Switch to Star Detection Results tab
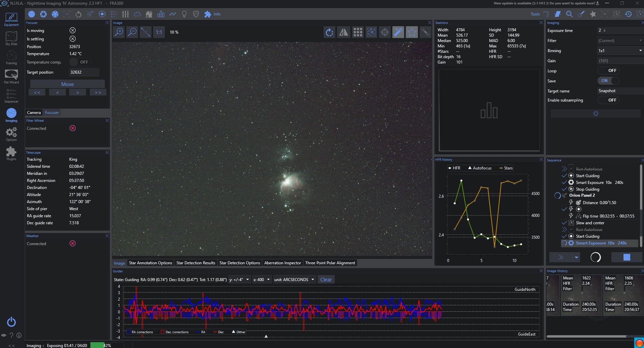 (x=196, y=263)
